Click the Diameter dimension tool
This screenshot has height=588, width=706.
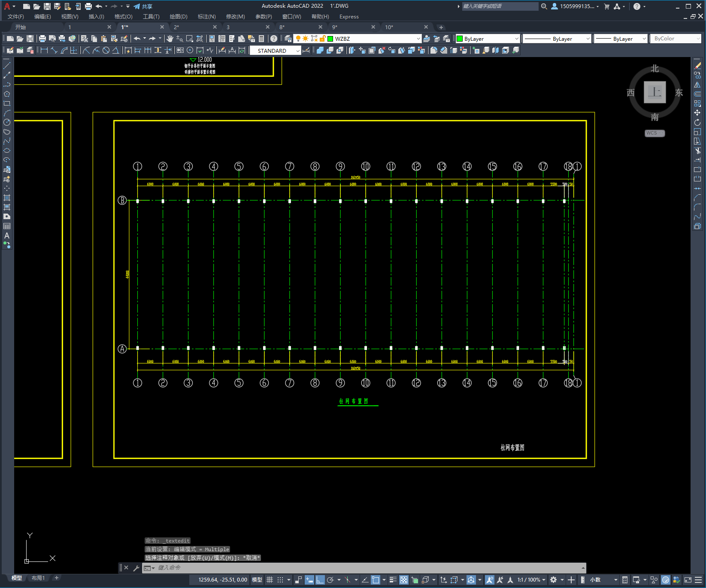tap(106, 50)
